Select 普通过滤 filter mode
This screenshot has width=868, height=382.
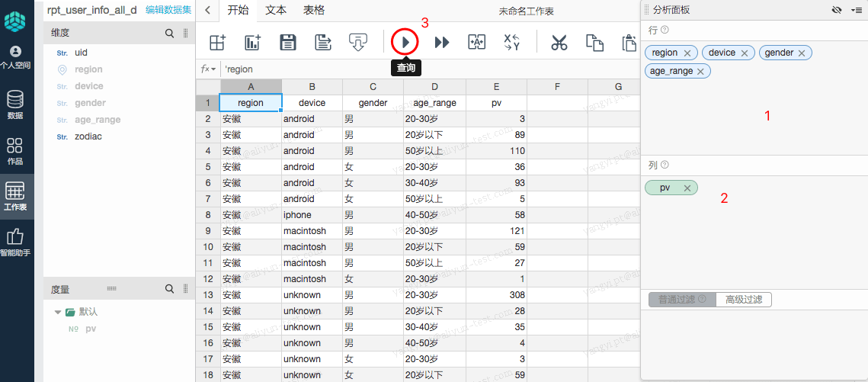(x=682, y=300)
